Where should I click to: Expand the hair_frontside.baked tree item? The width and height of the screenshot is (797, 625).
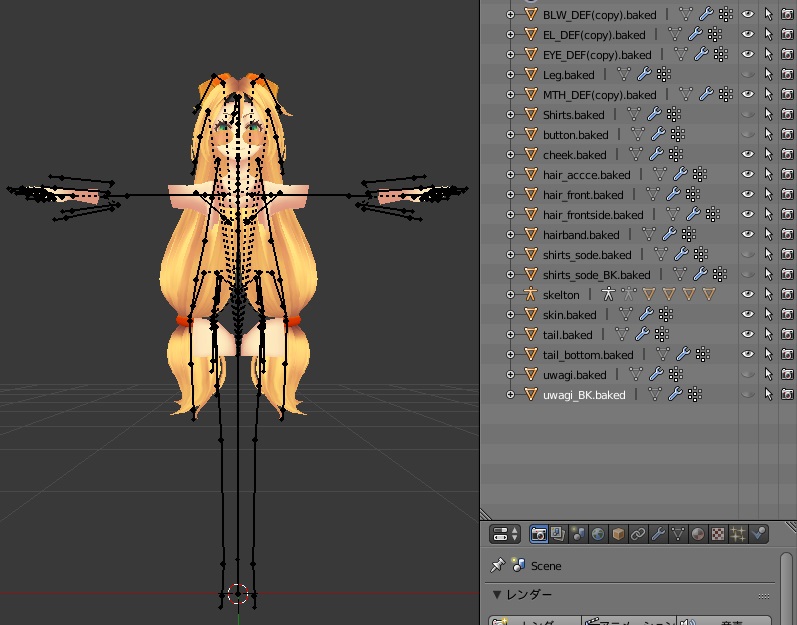coord(510,214)
